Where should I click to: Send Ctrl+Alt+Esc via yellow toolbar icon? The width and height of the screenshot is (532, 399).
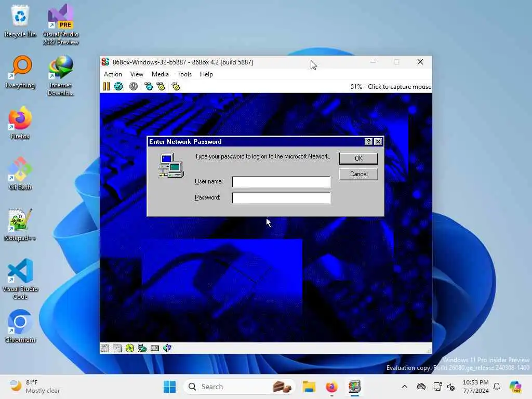pyautogui.click(x=161, y=87)
